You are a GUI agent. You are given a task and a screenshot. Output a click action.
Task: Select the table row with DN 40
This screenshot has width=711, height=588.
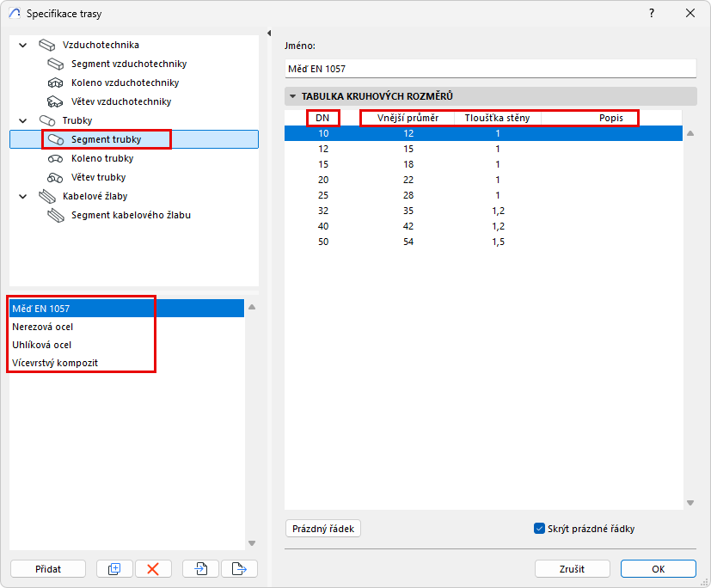point(483,226)
